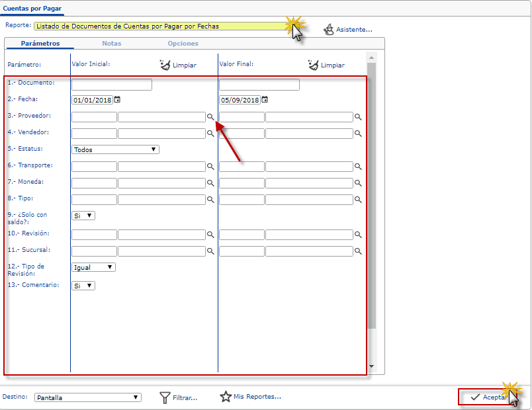Open calendar picker for initial Fecha
Image resolution: width=532 pixels, height=410 pixels.
click(117, 100)
